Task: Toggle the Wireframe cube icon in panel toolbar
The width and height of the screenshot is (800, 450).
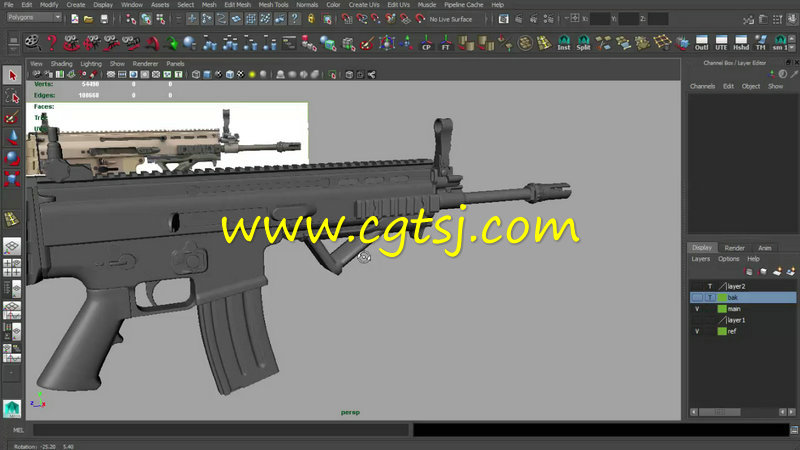Action: click(196, 74)
